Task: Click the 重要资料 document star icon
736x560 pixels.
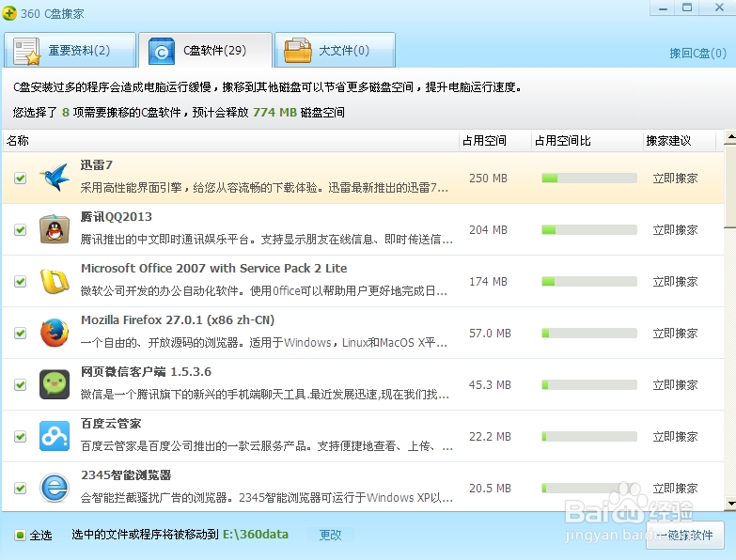Action: (26, 51)
